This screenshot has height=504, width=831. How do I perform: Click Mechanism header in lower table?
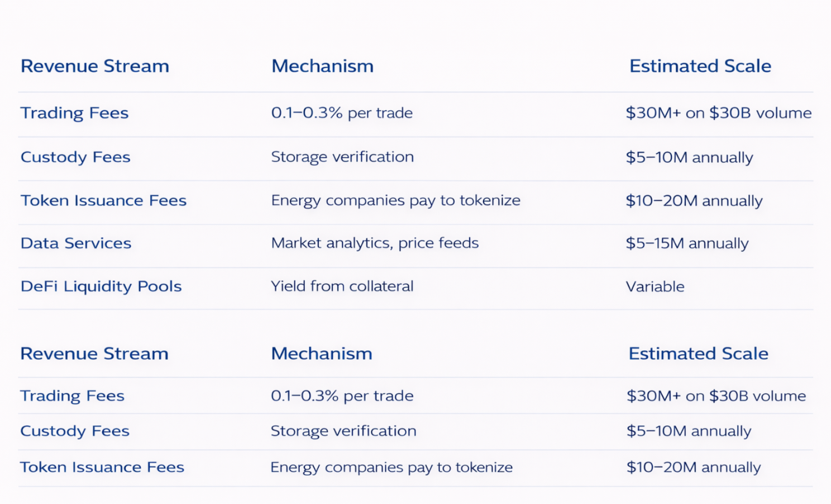tap(322, 354)
